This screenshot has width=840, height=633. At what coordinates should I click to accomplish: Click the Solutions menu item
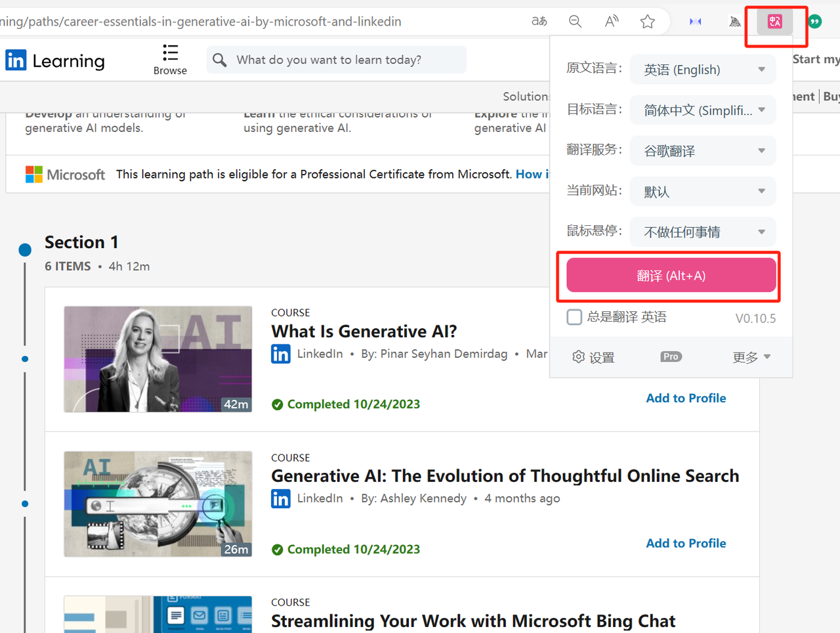coord(526,97)
